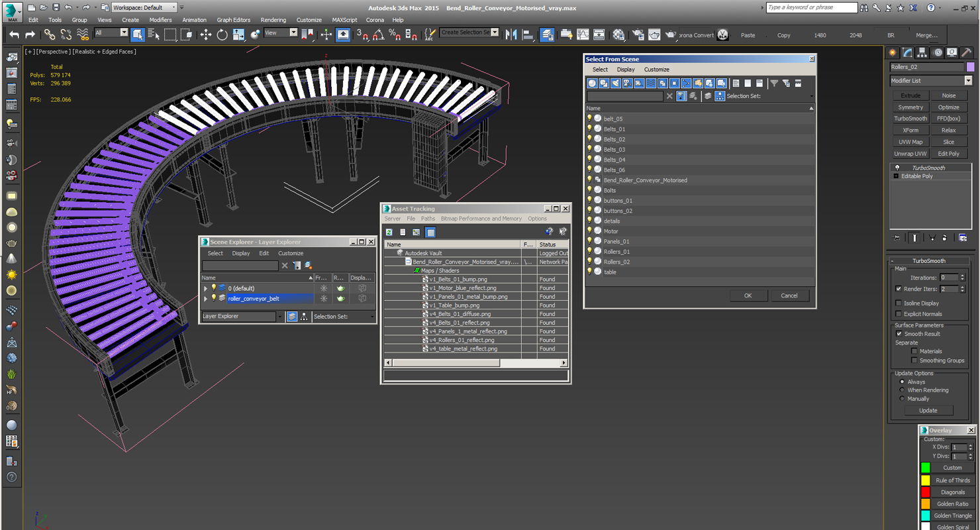Click filter funnel icon in Select From Scene

coord(774,83)
